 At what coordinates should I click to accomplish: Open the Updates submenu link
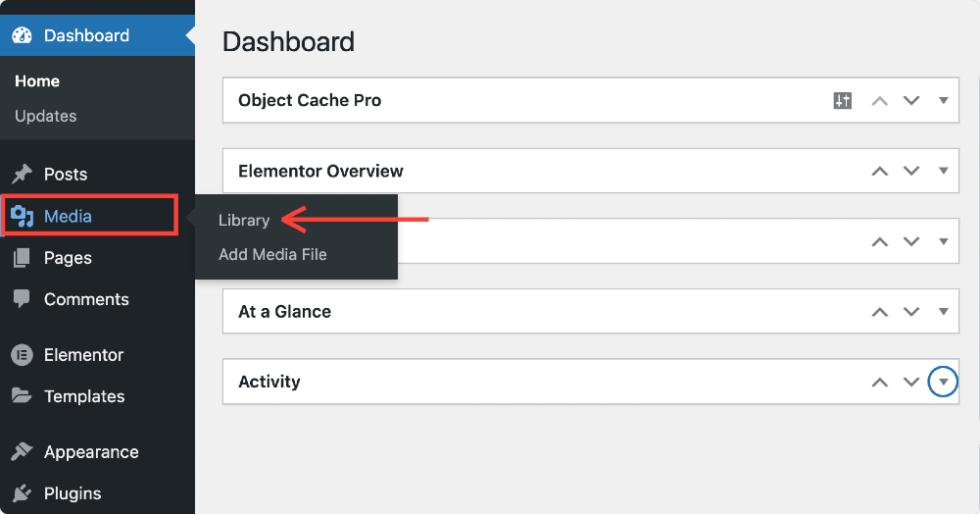pos(46,116)
